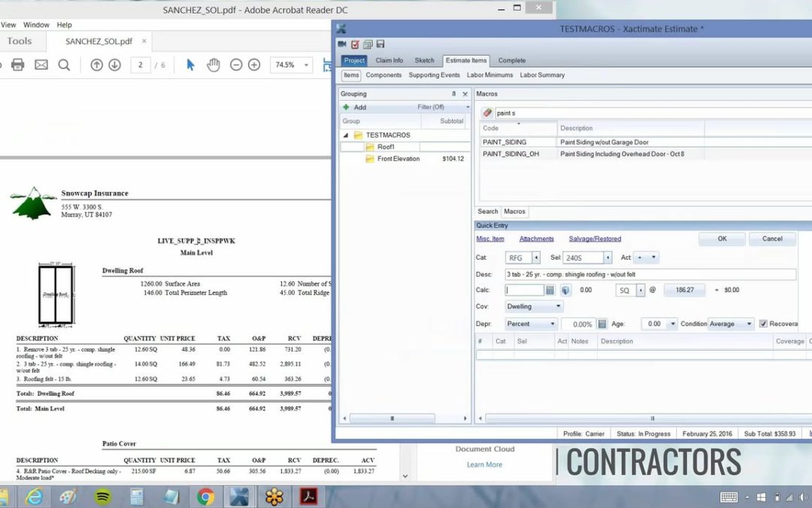This screenshot has height=508, width=812.
Task: Open the Condition Average dropdown
Action: pyautogui.click(x=730, y=324)
